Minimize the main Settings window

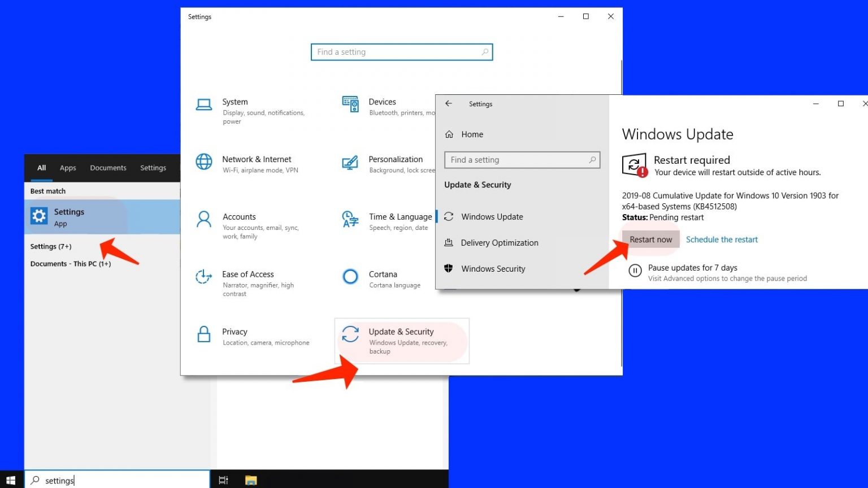(561, 16)
